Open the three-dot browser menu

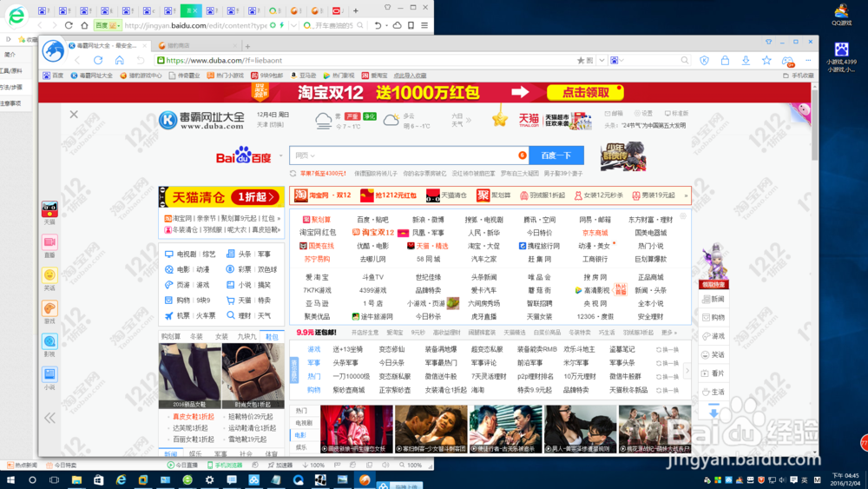[x=808, y=60]
